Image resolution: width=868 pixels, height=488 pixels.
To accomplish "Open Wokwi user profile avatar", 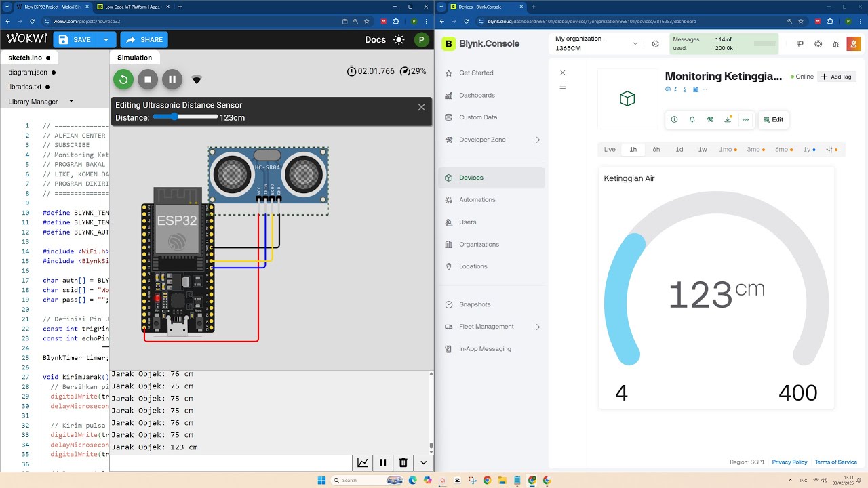I will tap(421, 39).
